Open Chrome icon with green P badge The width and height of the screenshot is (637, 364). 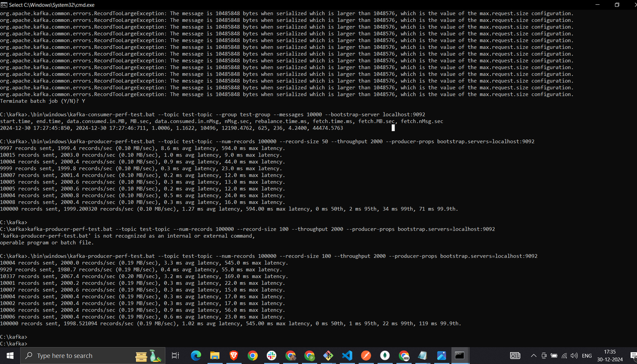[309, 356]
